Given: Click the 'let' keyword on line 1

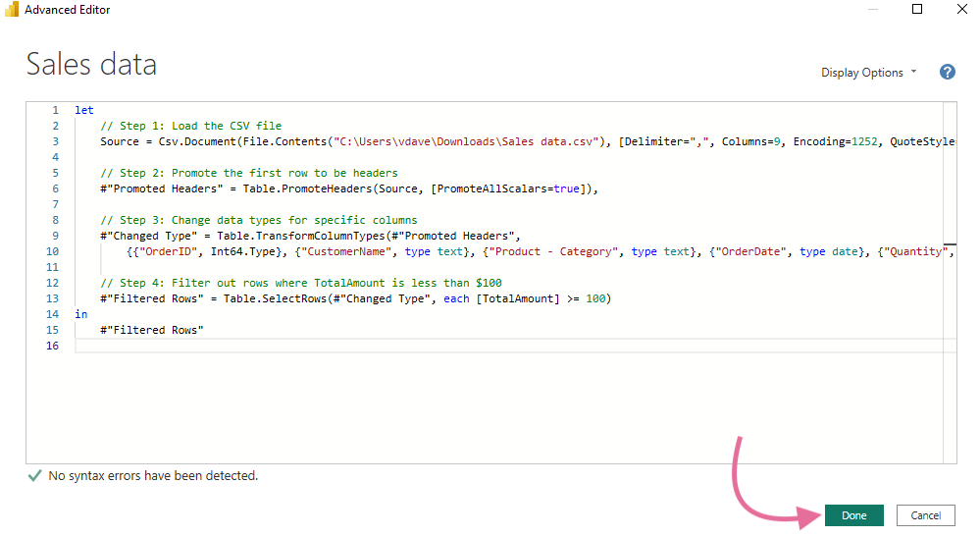Looking at the screenshot, I should click(x=83, y=110).
